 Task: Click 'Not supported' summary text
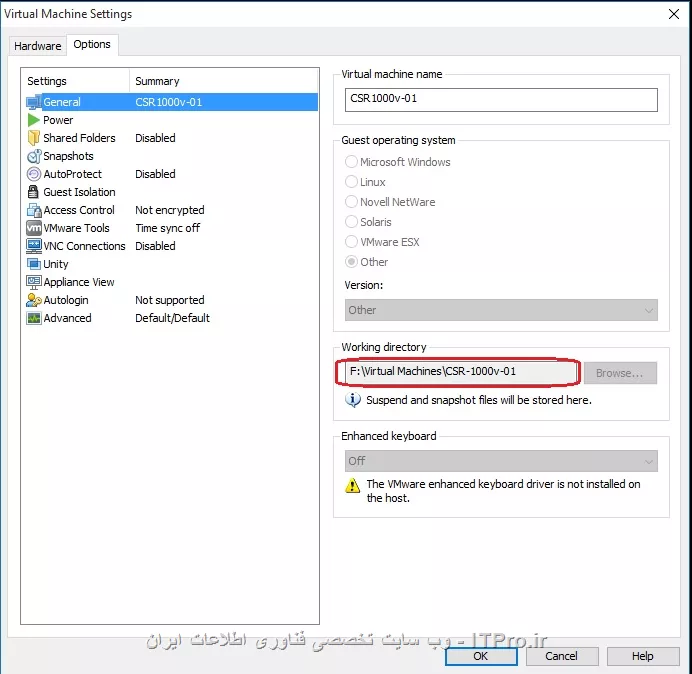[170, 300]
